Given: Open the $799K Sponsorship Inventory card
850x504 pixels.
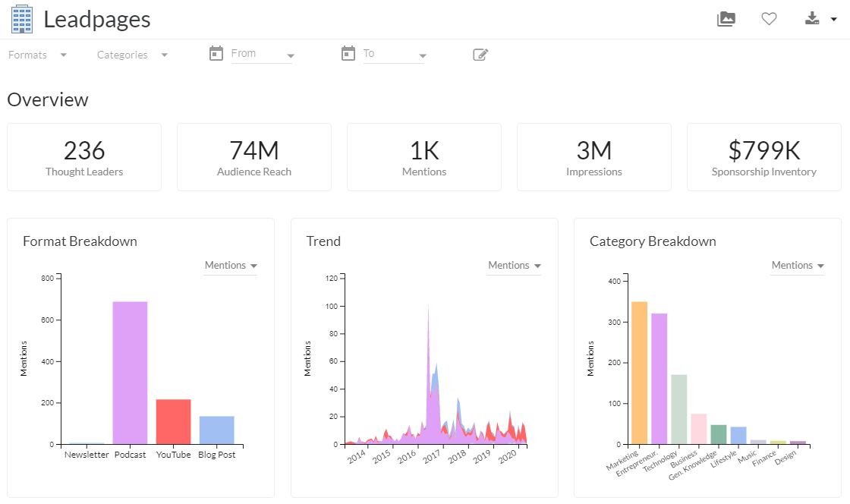Looking at the screenshot, I should point(764,157).
